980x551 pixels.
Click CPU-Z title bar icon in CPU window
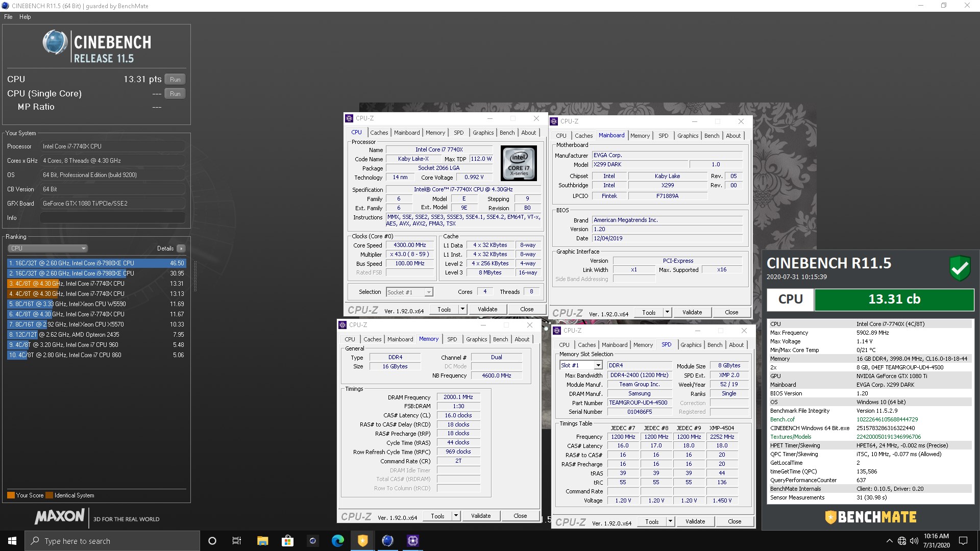click(x=349, y=118)
